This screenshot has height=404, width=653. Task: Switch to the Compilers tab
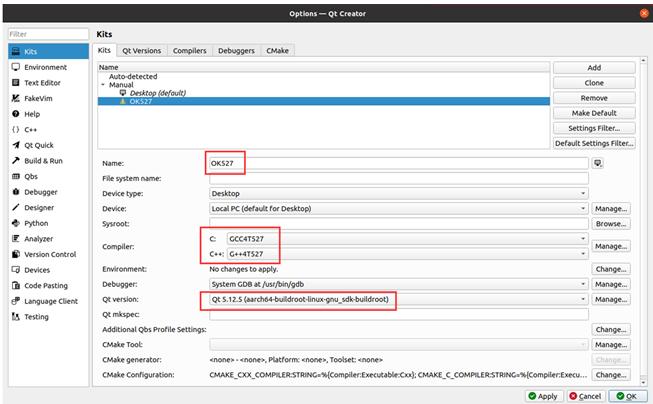[x=189, y=51]
